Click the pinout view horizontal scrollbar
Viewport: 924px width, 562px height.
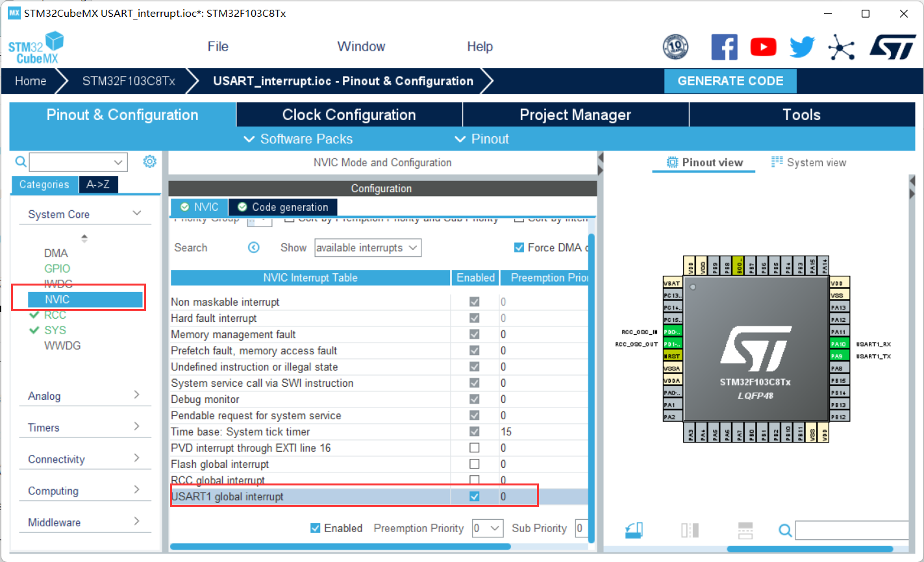point(810,549)
